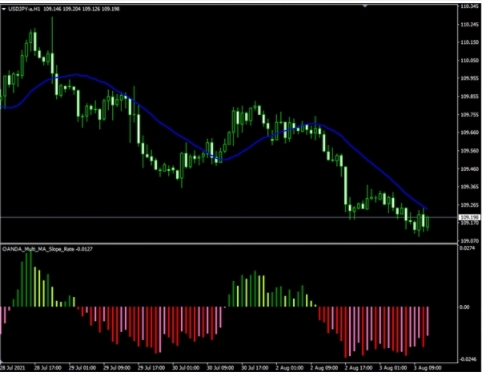
Task: Click the 0.00 indicator zero level label
Action: coord(464,307)
